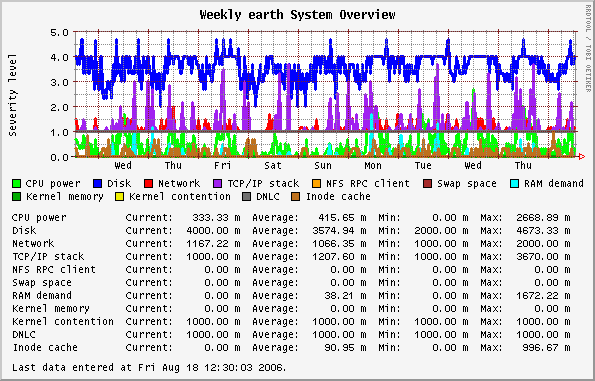Click the 'Tue' x-axis day label

pos(423,165)
